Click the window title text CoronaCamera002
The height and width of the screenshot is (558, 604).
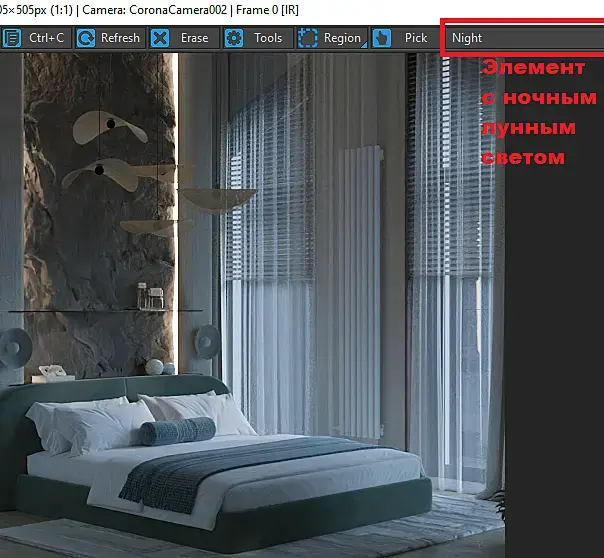click(x=178, y=10)
